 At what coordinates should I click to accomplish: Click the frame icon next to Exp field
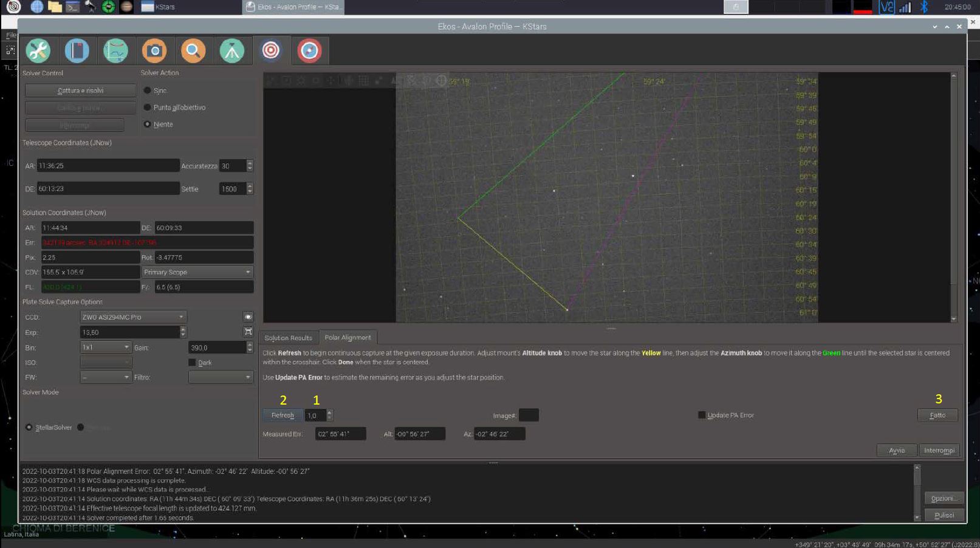[x=248, y=332]
